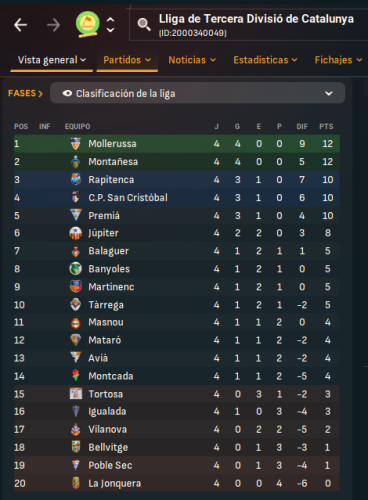Open the green league badge icon
The width and height of the screenshot is (368, 500).
(88, 24)
